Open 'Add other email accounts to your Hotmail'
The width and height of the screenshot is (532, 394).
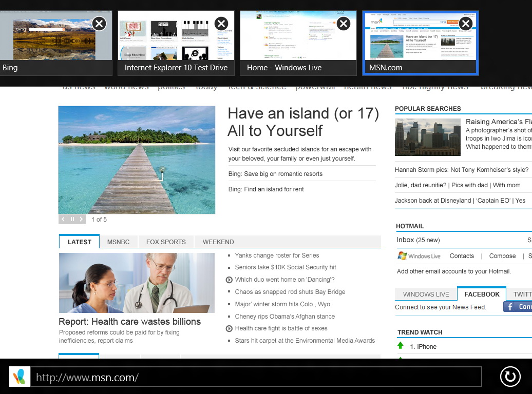click(453, 271)
